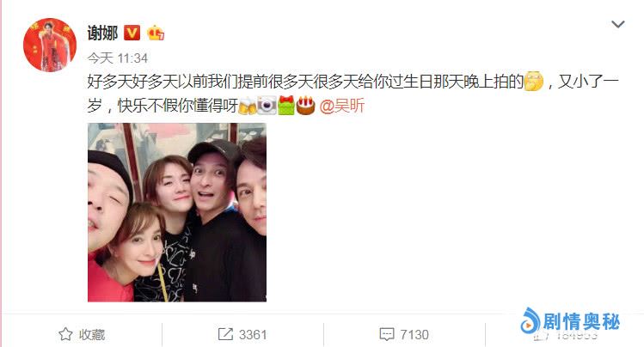Open the 7130 comments count

pyautogui.click(x=414, y=335)
